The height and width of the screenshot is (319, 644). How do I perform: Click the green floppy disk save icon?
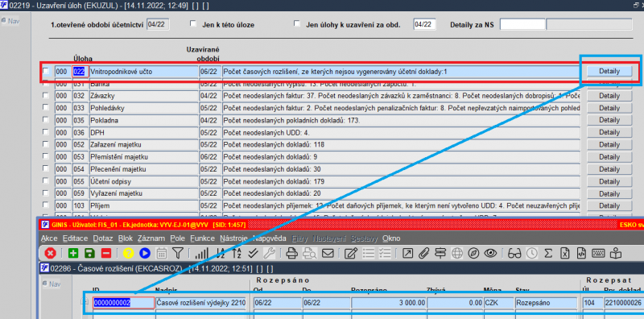point(89,253)
